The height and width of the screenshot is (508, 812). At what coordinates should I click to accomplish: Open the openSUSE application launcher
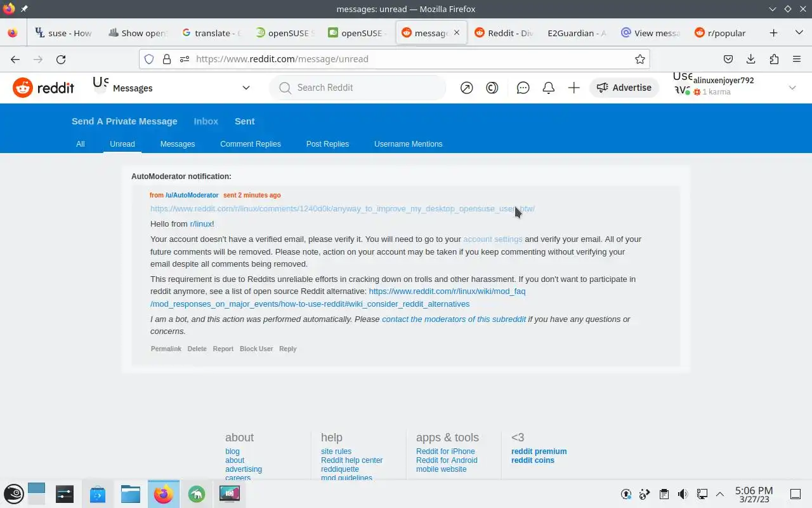click(x=14, y=493)
